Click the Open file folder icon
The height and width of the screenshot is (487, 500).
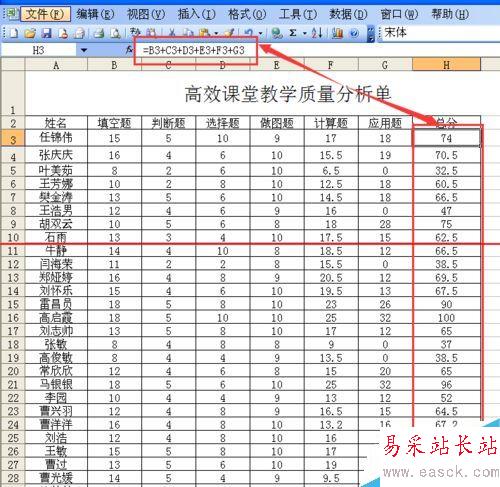tap(30, 33)
